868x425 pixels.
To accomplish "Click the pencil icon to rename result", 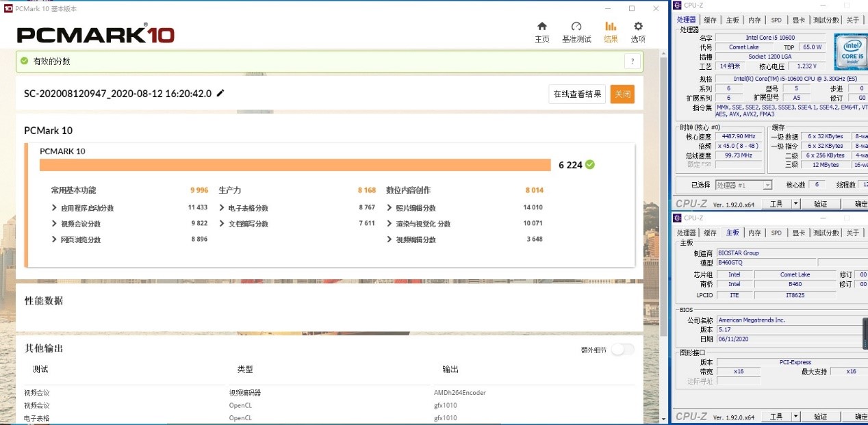I will point(220,93).
